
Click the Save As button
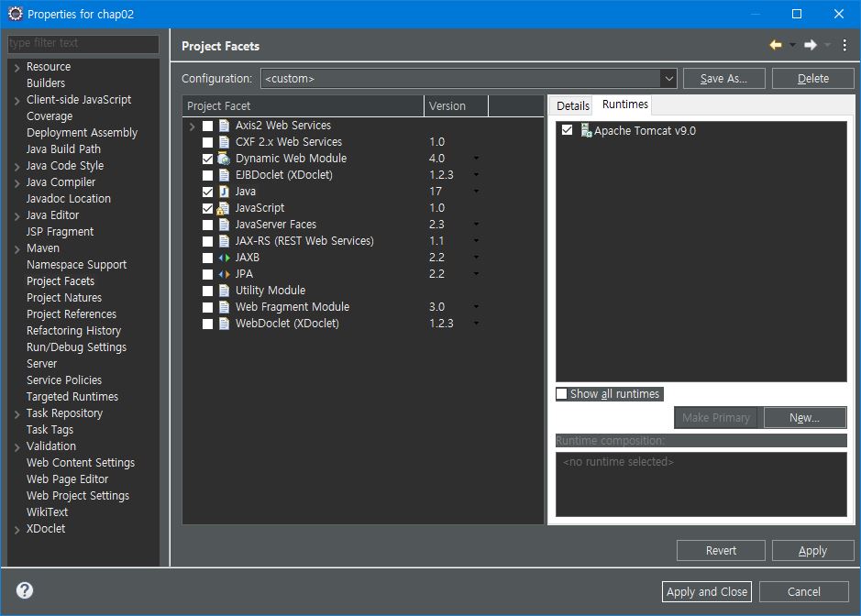[x=723, y=79]
